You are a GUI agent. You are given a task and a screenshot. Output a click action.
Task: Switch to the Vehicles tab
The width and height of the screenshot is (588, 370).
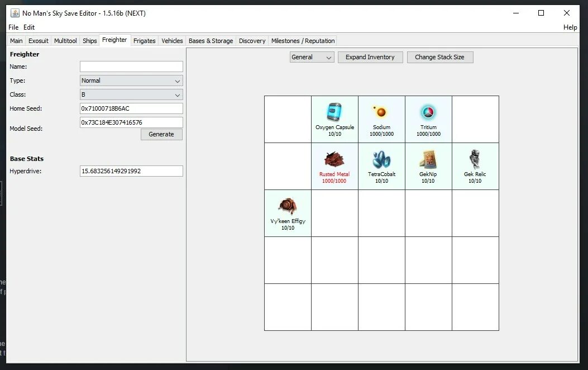point(172,41)
